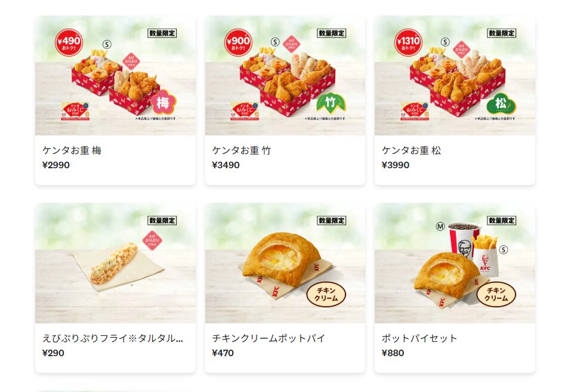Click the ¥900 おトク red badge

238,42
